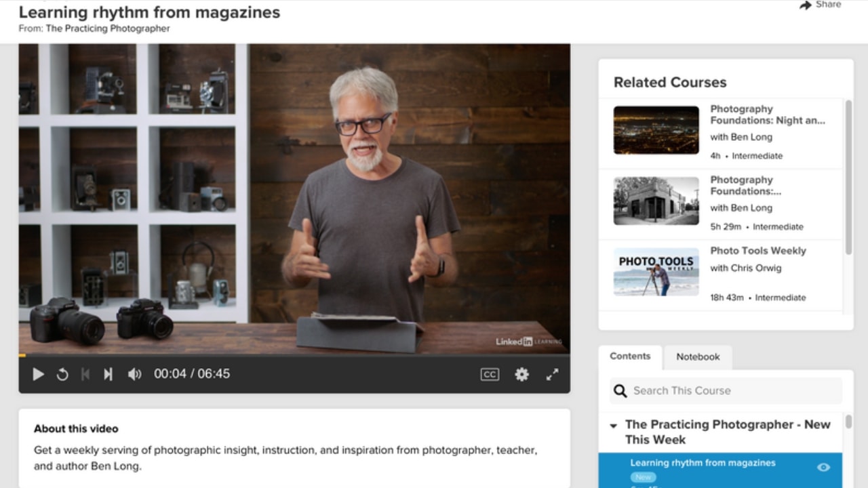Screen dimensions: 868x488
Task: Open Photo Tools Weekly course title
Action: pos(758,251)
